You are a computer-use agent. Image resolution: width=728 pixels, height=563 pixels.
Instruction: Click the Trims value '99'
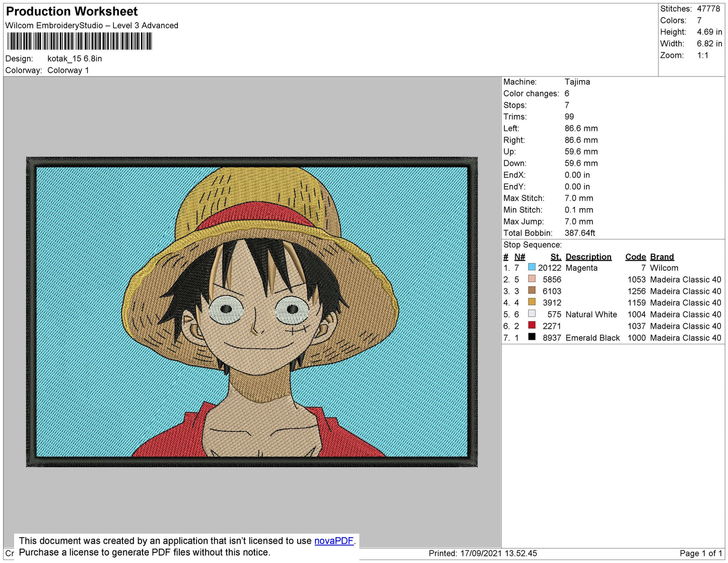pyautogui.click(x=569, y=116)
